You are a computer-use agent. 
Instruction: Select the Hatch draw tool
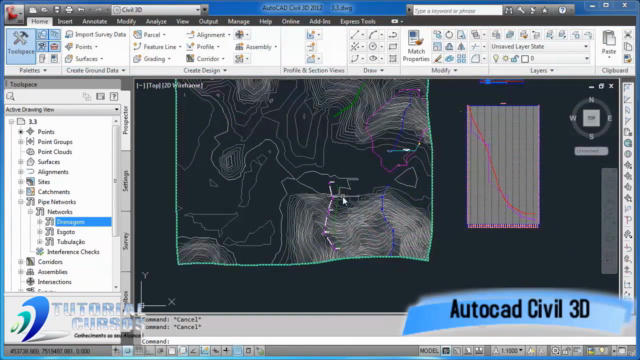(393, 59)
